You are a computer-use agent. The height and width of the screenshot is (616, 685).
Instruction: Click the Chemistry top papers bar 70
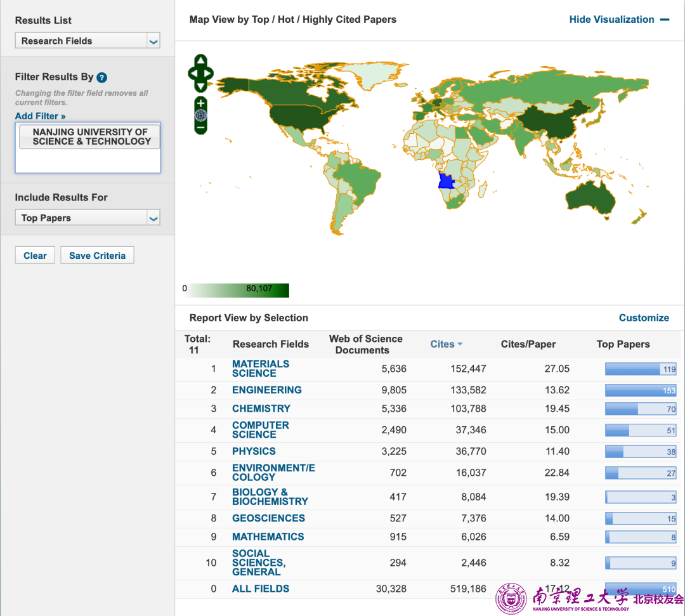pos(641,409)
